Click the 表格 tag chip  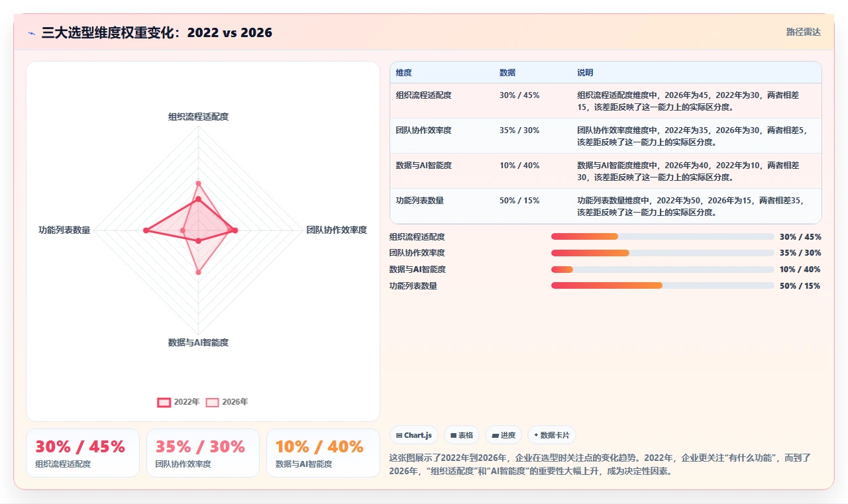click(x=462, y=435)
